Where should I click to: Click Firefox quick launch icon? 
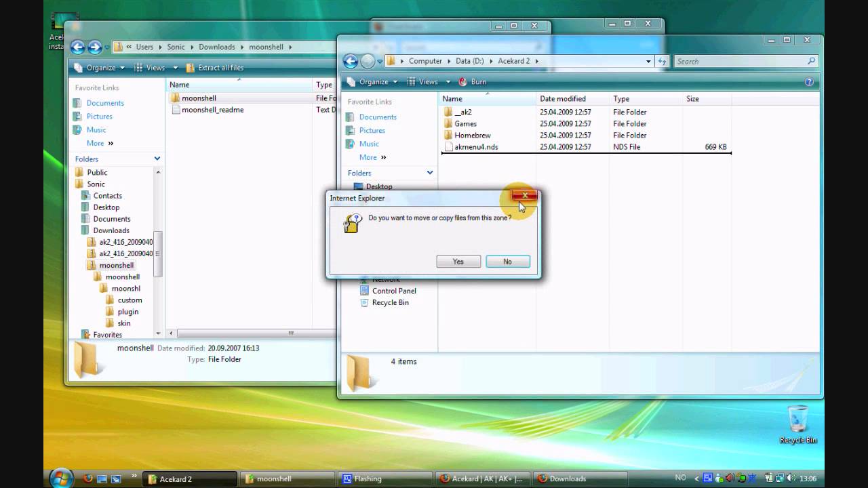[87, 479]
